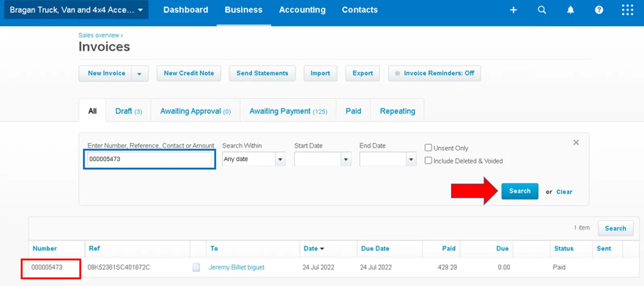
Task: Open notifications bell icon
Action: pyautogui.click(x=570, y=10)
